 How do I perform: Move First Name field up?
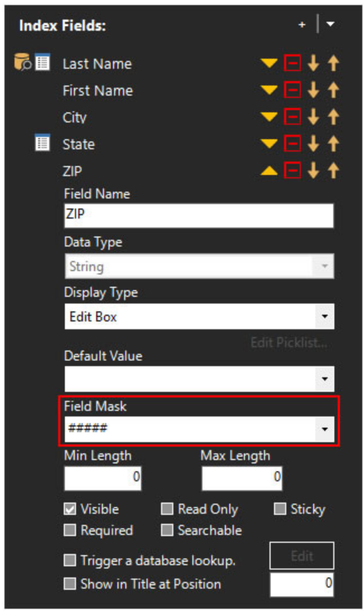tap(333, 90)
